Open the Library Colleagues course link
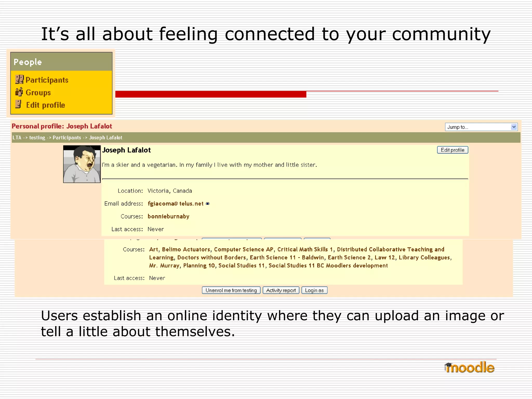 tap(424, 257)
